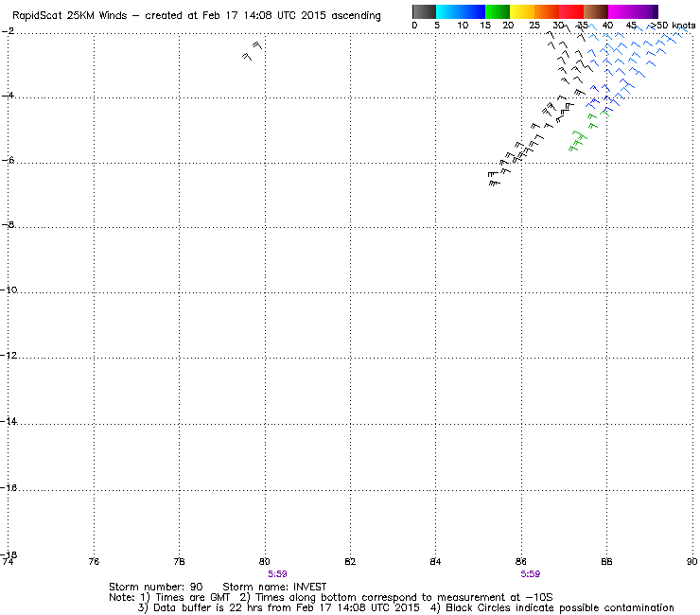Click the yellow 20-25 knots color segment
Screen dimensions: 700x615
[x=522, y=11]
